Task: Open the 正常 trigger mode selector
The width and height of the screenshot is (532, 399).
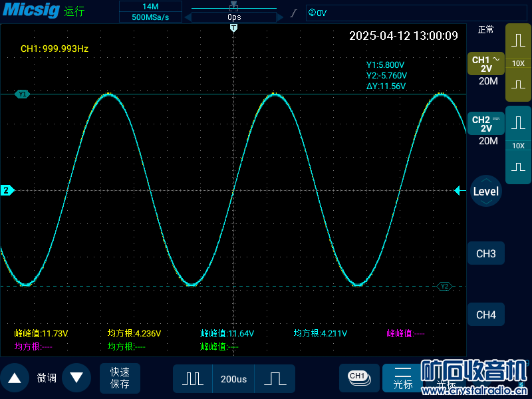Action: pyautogui.click(x=485, y=30)
